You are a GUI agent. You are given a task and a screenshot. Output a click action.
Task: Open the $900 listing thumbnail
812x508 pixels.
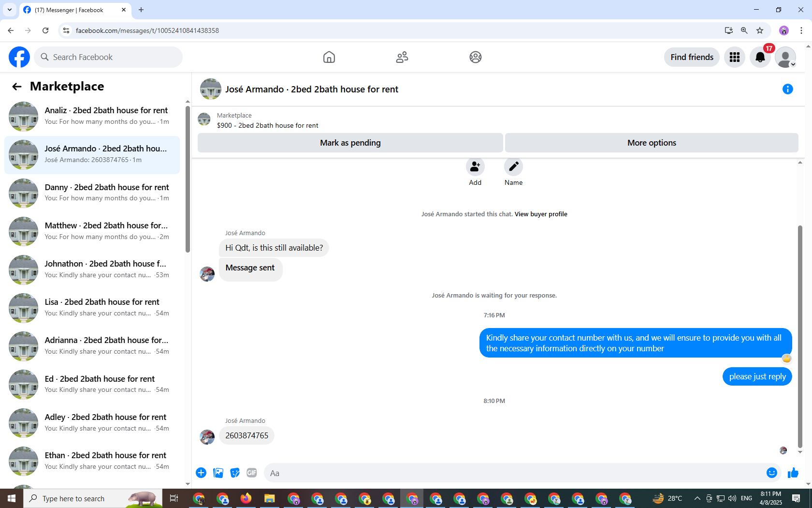[204, 120]
